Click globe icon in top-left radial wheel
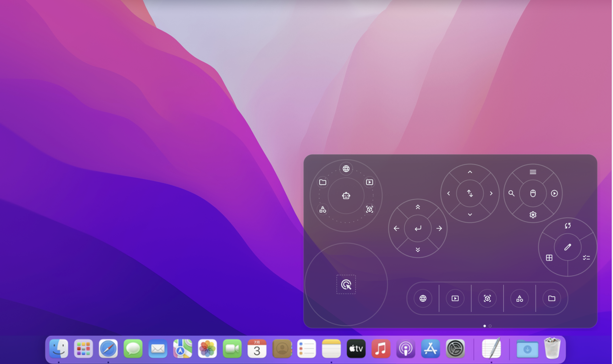 coord(347,169)
